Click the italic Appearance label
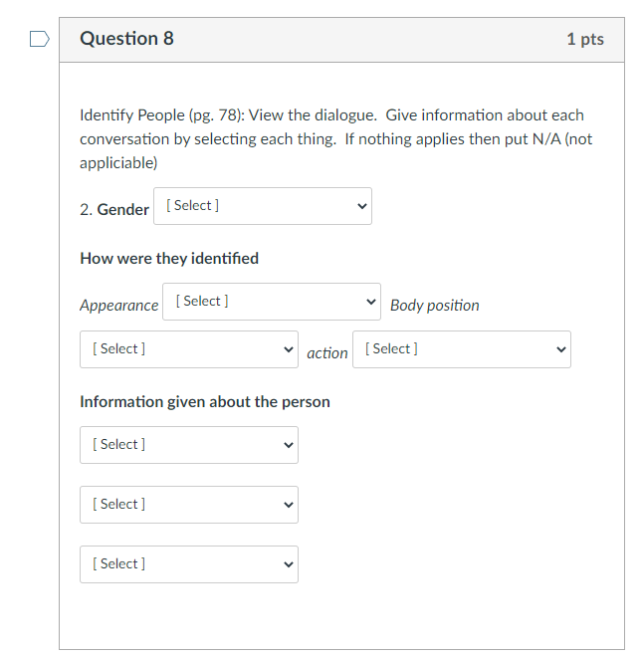 coord(118,306)
